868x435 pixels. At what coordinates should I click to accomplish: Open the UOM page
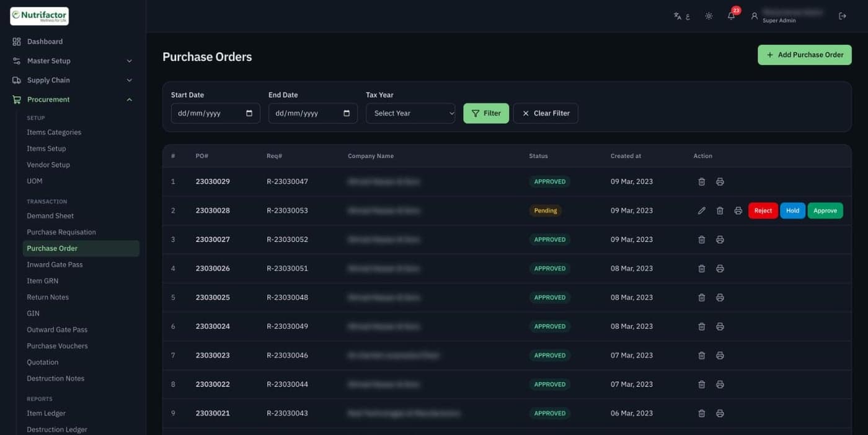[x=35, y=181]
